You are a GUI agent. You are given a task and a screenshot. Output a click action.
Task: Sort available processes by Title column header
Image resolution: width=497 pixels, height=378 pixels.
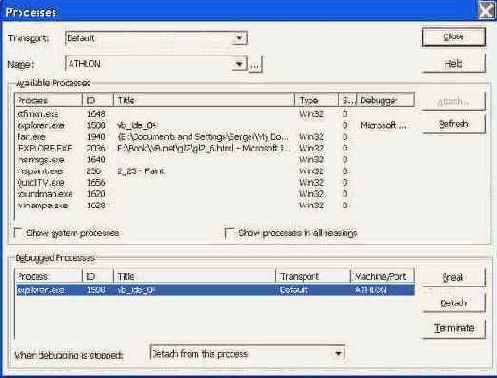(204, 100)
